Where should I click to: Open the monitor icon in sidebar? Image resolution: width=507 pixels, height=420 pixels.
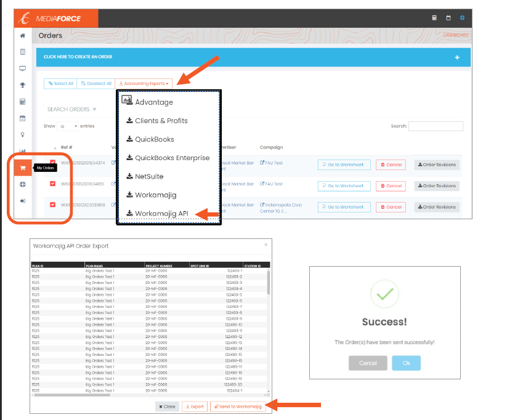tap(23, 68)
